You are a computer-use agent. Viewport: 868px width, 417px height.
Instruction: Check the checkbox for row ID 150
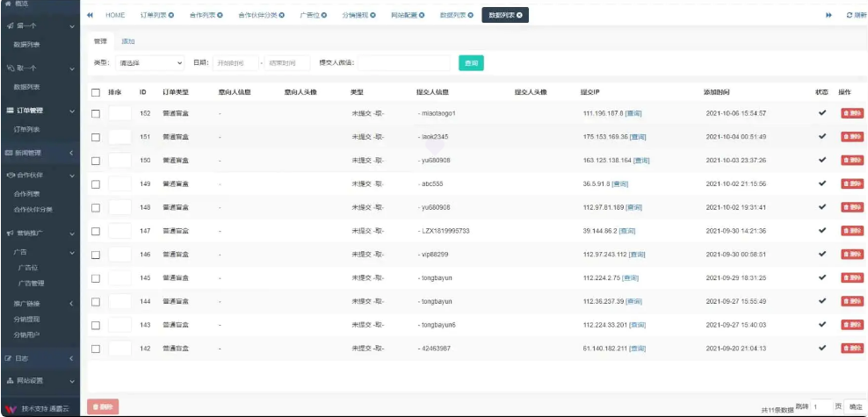point(96,160)
